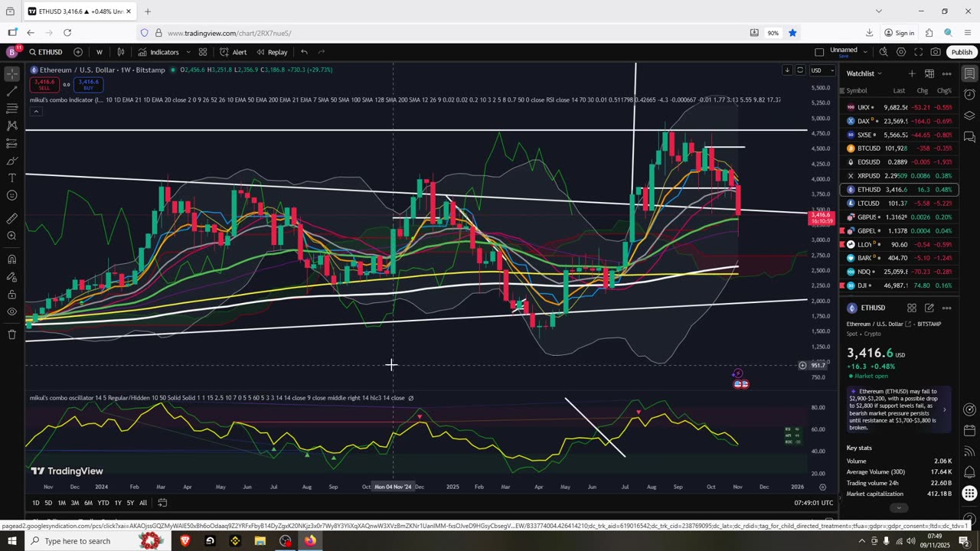
Task: Select LTCUSD in the watchlist
Action: coord(899,204)
